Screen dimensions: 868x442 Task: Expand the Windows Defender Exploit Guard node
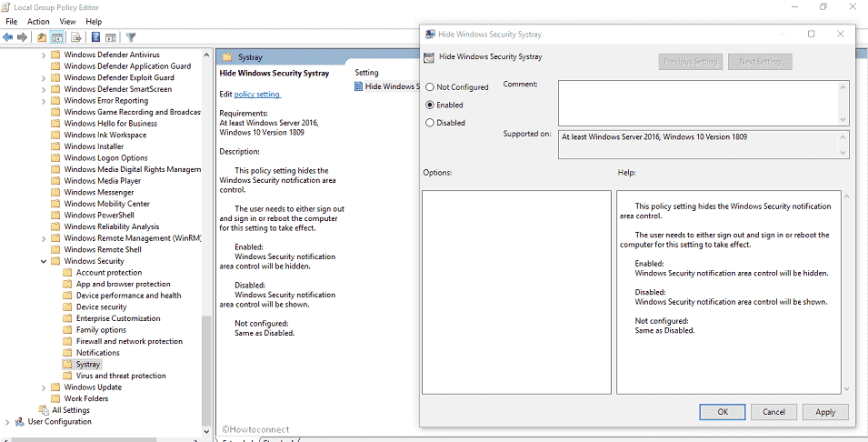pos(44,77)
